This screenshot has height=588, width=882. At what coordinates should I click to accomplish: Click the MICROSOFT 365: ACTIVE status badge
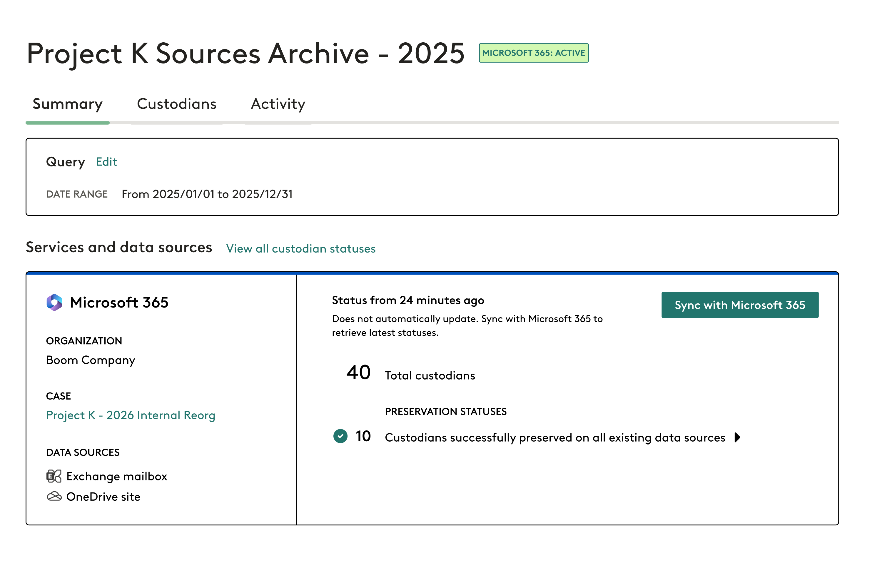click(x=534, y=53)
